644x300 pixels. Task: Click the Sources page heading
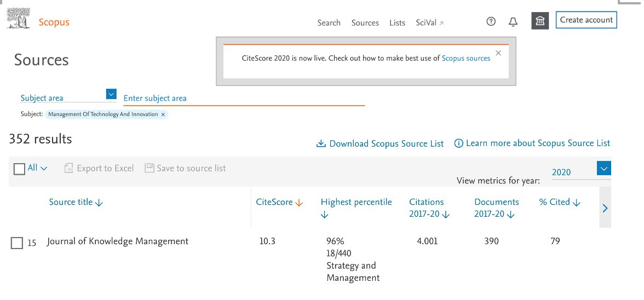coord(42,60)
